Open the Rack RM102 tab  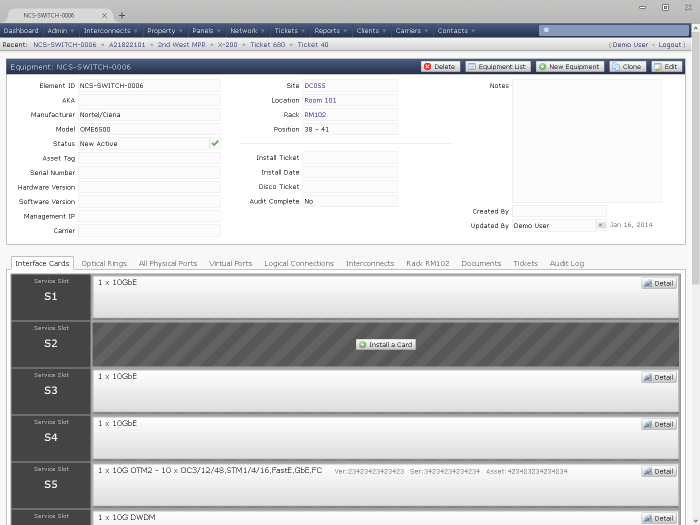(427, 263)
